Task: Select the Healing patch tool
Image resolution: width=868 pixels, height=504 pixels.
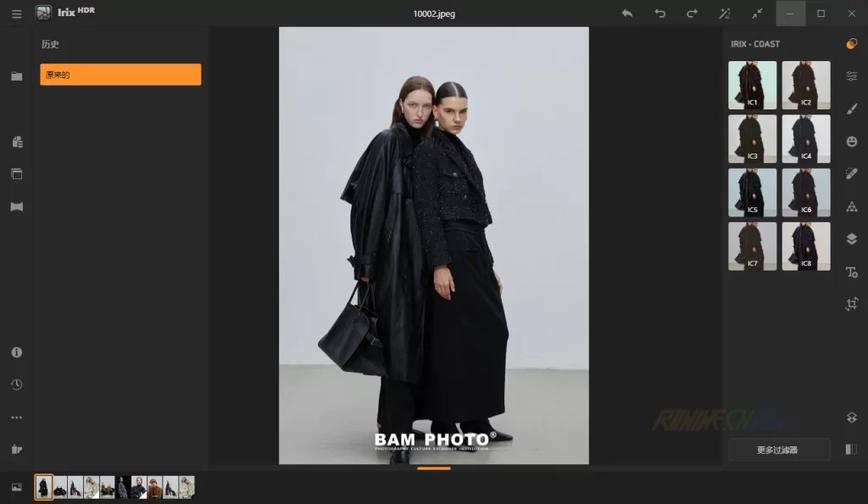Action: 851,173
